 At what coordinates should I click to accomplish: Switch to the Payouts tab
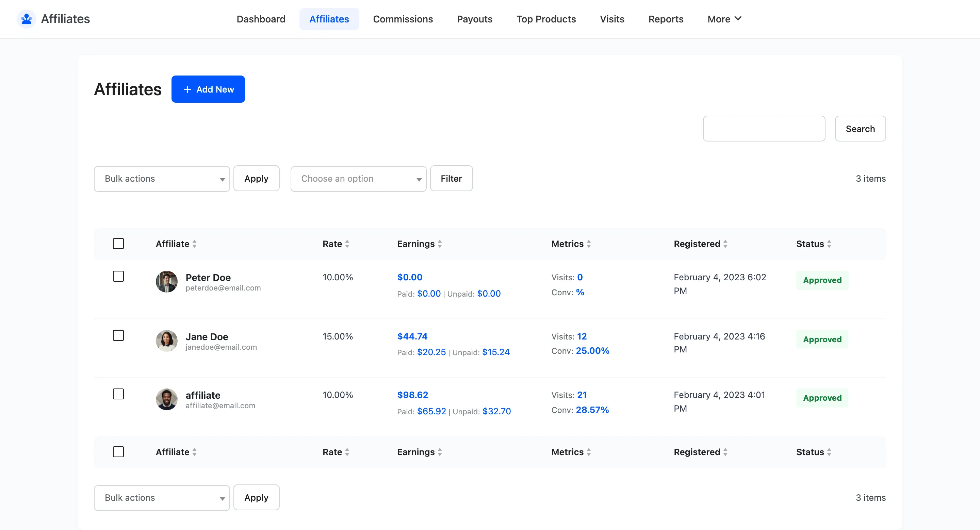coord(474,19)
